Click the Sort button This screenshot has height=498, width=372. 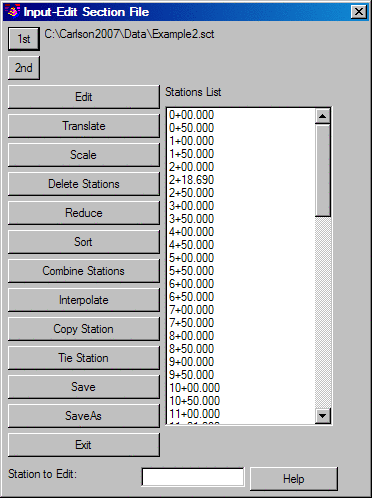point(84,242)
